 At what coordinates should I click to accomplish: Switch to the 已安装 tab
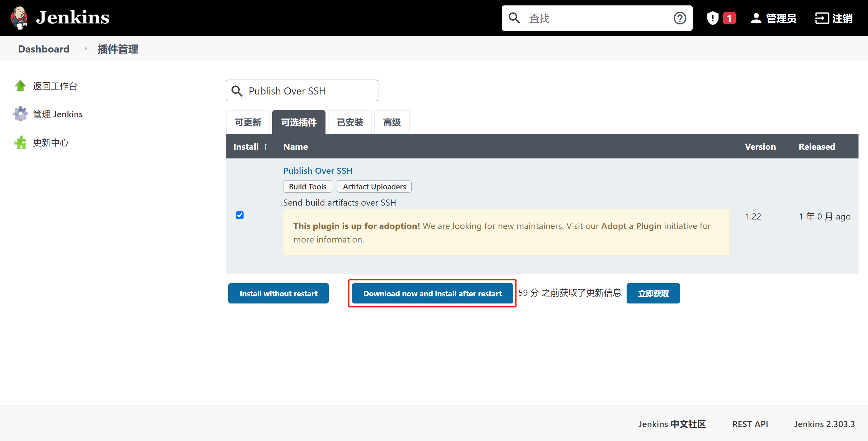[350, 122]
